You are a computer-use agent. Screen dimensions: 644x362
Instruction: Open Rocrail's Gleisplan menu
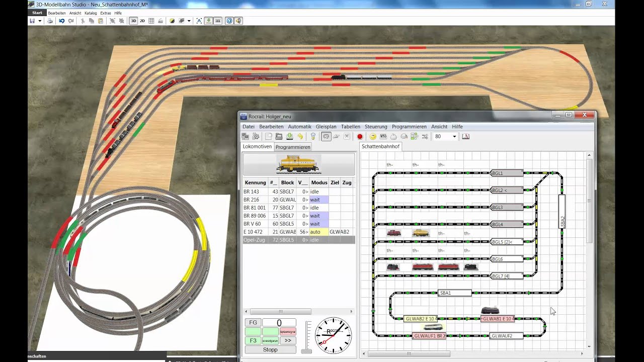(326, 127)
